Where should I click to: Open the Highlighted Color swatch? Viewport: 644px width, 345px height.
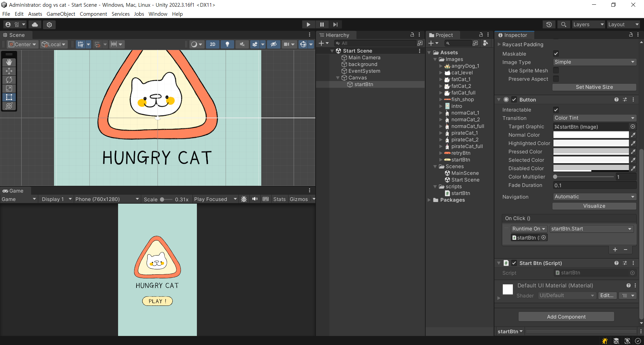[x=591, y=143]
